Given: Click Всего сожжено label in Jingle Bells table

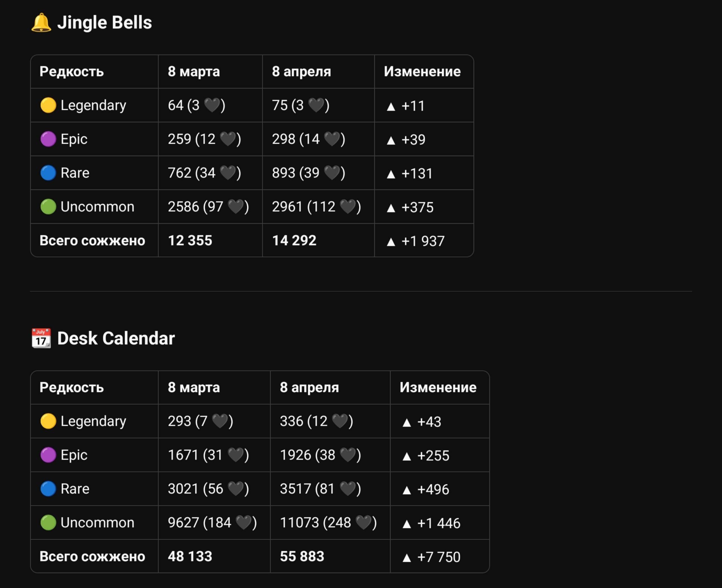Looking at the screenshot, I should (92, 241).
